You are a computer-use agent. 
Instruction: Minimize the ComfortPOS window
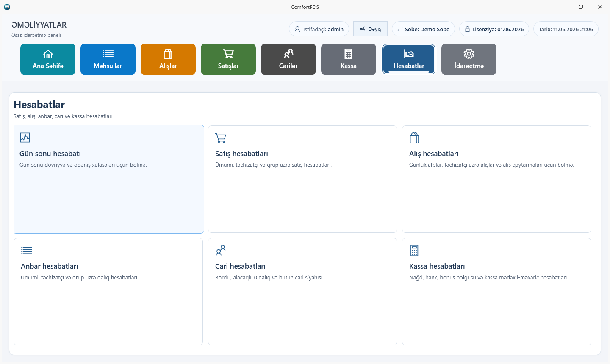coord(561,7)
